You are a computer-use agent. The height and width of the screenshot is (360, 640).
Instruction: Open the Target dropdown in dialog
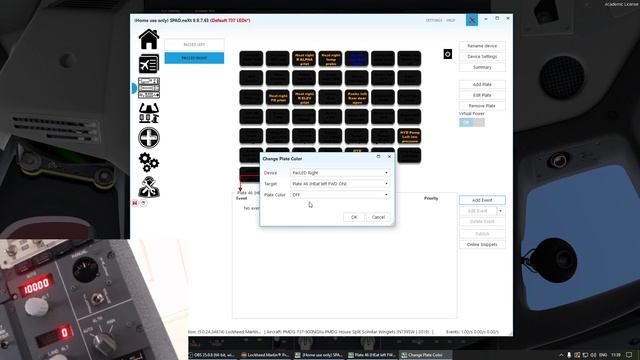[x=340, y=184]
